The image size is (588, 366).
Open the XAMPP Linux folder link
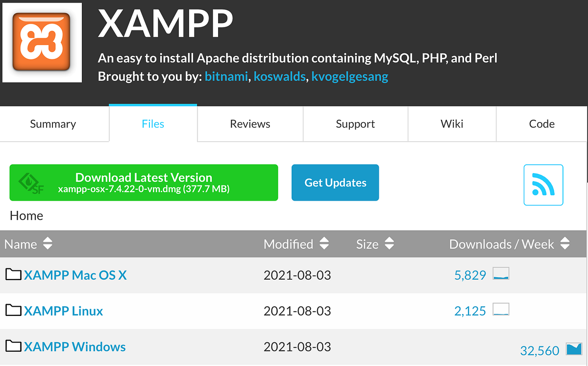[x=63, y=311]
